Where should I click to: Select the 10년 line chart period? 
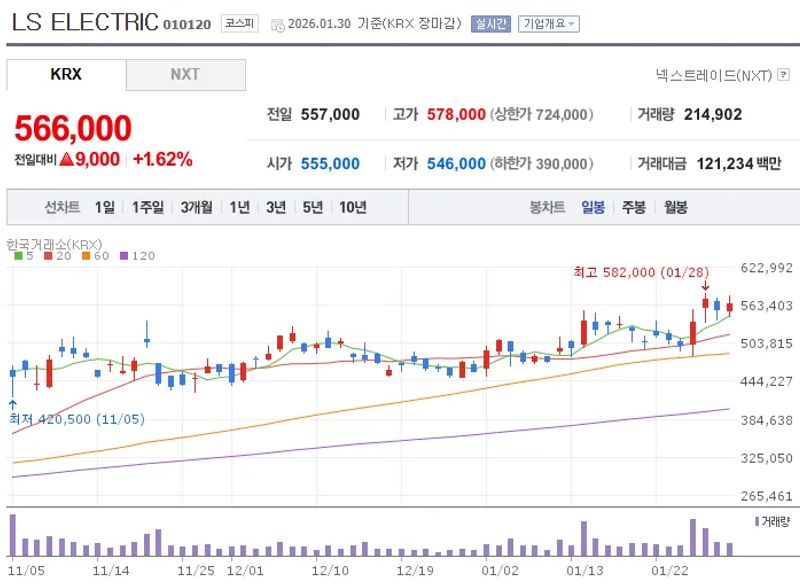[353, 207]
